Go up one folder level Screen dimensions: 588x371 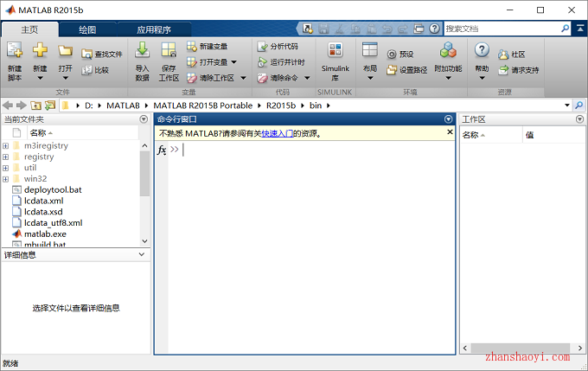(35, 106)
